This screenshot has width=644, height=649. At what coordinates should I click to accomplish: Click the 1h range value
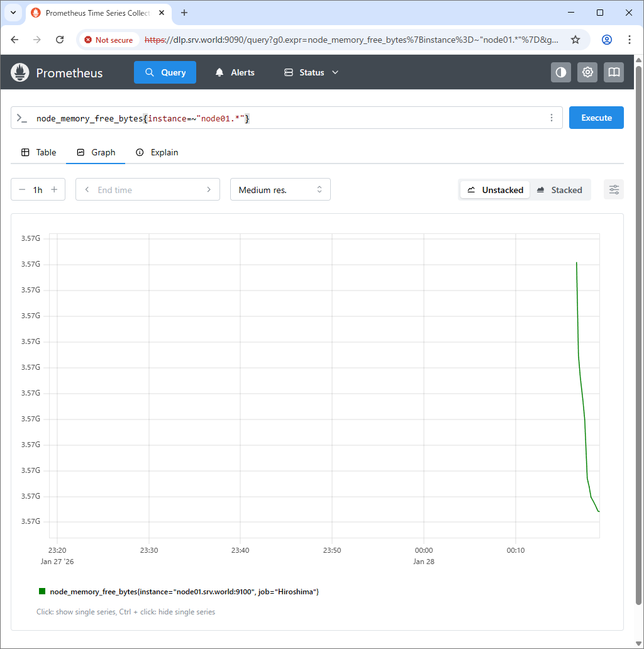coord(38,190)
